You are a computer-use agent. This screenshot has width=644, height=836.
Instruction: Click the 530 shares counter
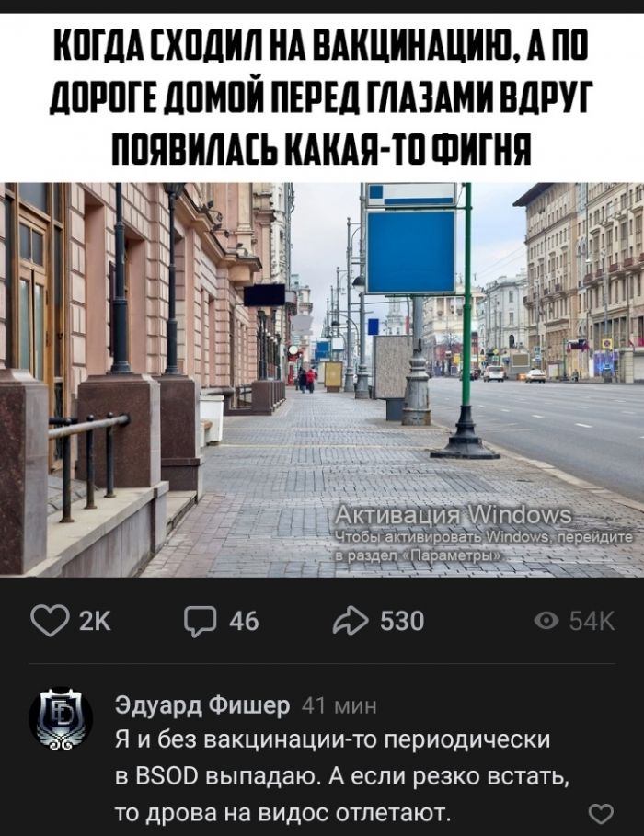coord(402,621)
